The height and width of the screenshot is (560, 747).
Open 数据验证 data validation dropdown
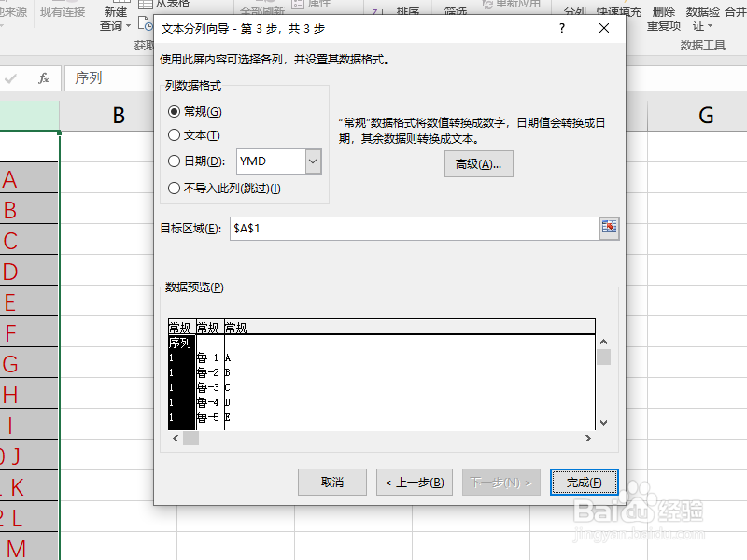coord(703,18)
